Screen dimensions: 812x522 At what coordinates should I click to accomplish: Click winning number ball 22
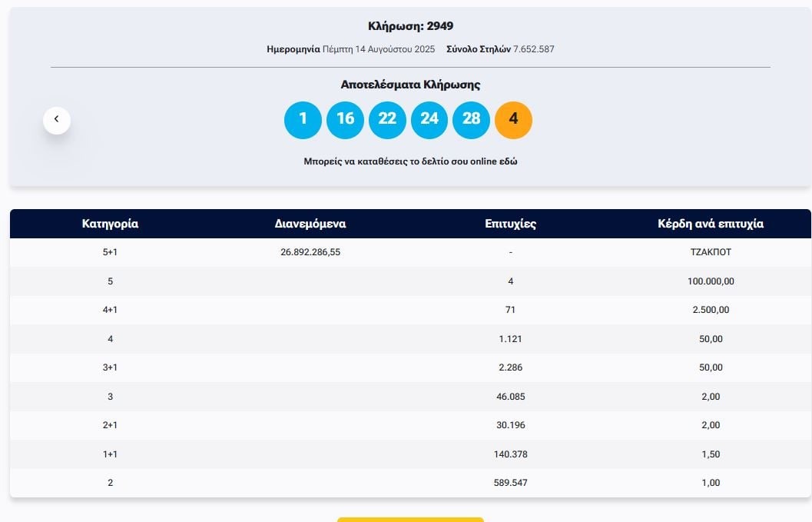tap(387, 120)
